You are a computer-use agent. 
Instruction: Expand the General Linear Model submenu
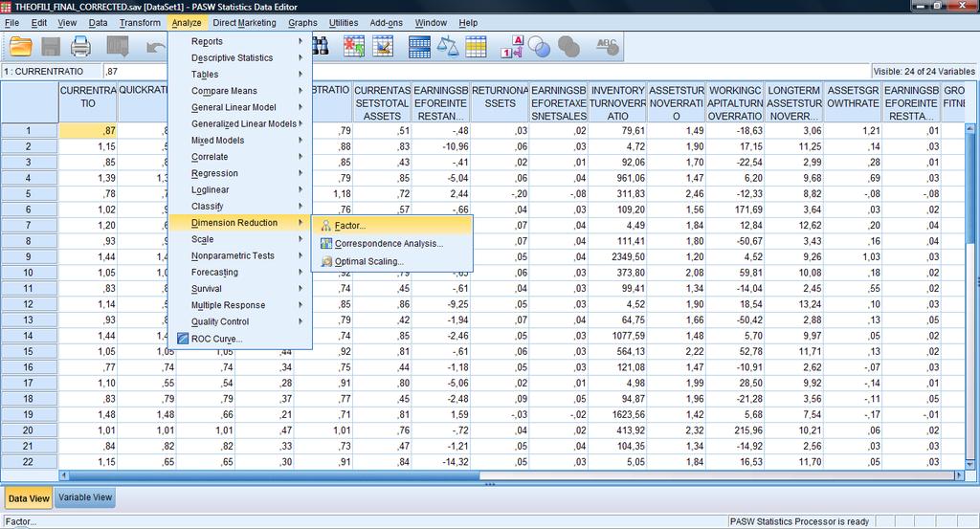(x=240, y=107)
